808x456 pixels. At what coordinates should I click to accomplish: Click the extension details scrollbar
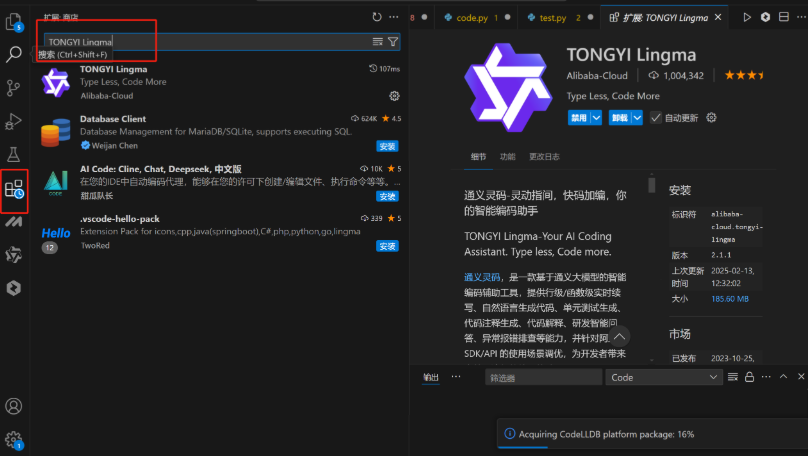pos(651,184)
